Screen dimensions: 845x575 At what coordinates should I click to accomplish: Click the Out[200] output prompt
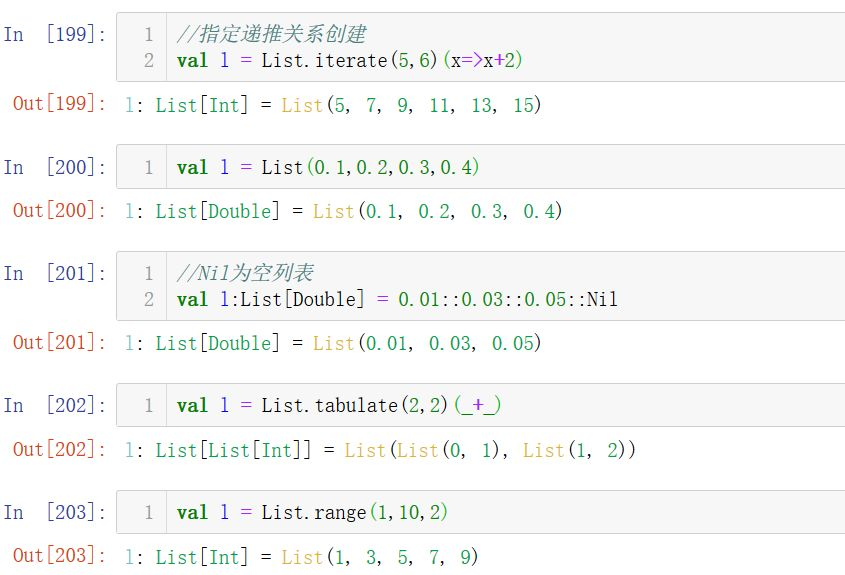coord(58,211)
